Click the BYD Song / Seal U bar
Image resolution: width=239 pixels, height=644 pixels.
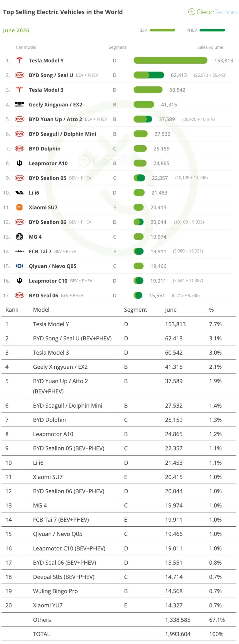pos(149,75)
